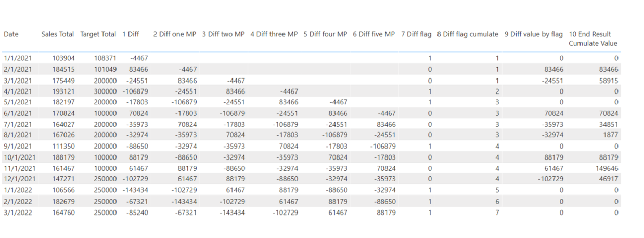Screen dimensions: 644x238
Task: Click the 5 Diff four MP header
Action: pos(325,34)
